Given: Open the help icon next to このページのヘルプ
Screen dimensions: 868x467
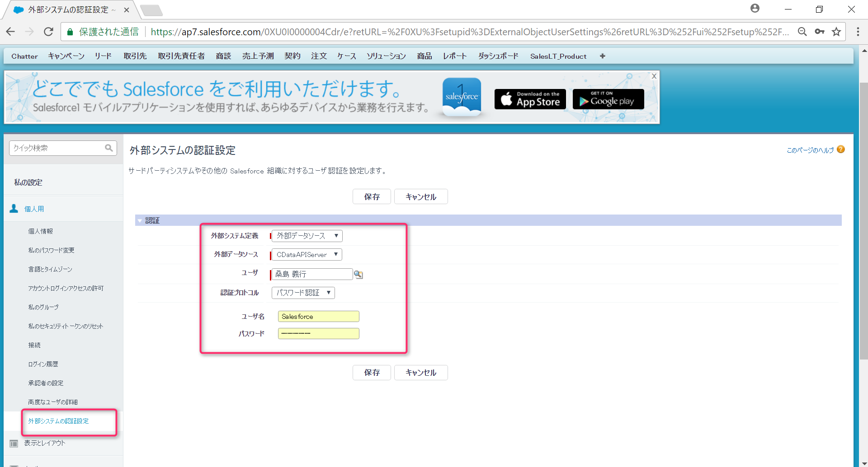Looking at the screenshot, I should [x=841, y=149].
